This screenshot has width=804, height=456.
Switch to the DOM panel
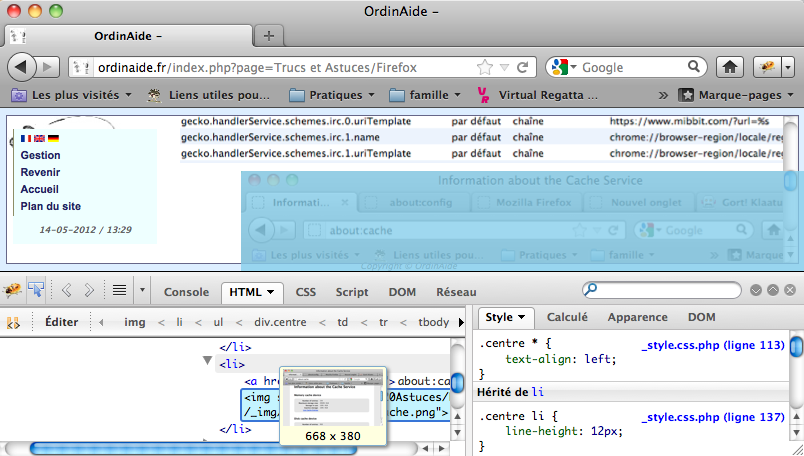click(x=402, y=292)
